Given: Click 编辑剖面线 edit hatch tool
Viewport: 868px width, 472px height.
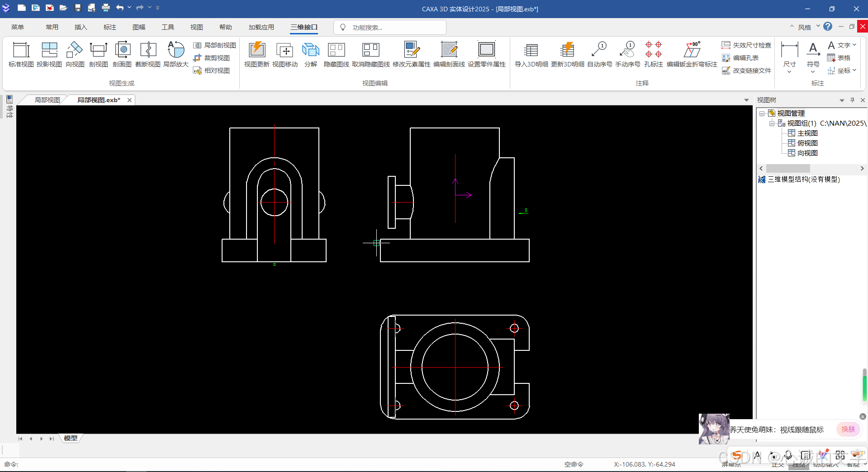Looking at the screenshot, I should [x=449, y=55].
